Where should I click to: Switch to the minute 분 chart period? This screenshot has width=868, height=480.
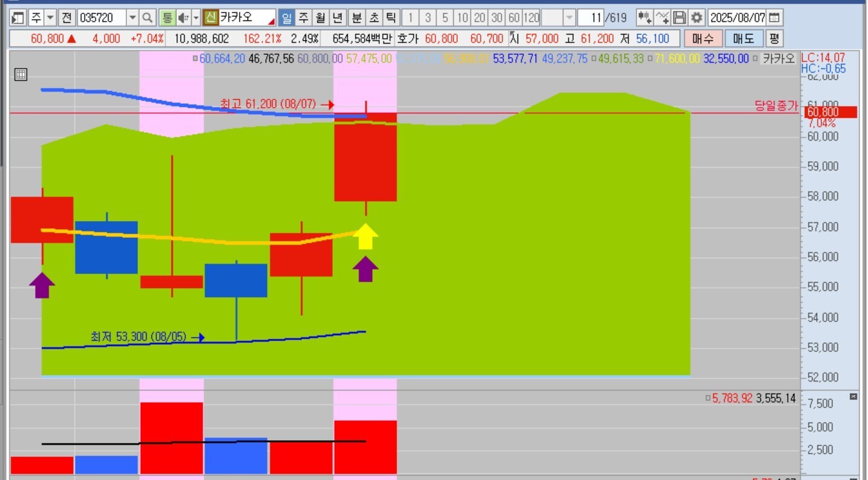click(x=357, y=18)
